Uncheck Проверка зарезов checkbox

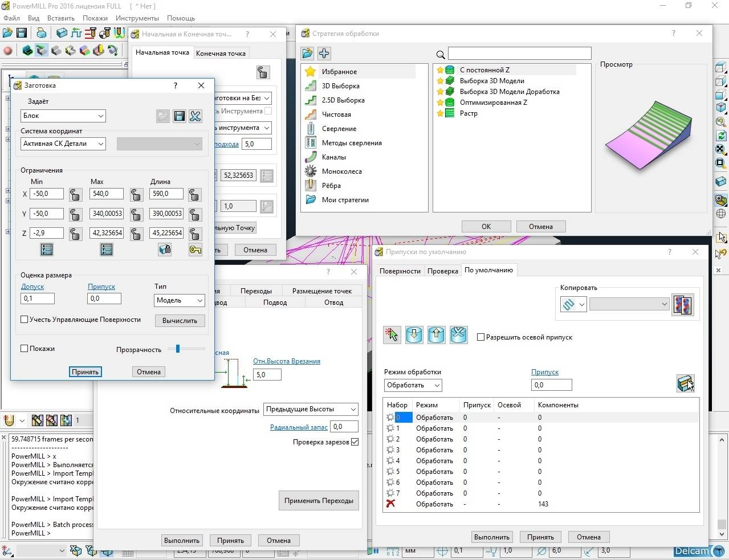pyautogui.click(x=355, y=442)
